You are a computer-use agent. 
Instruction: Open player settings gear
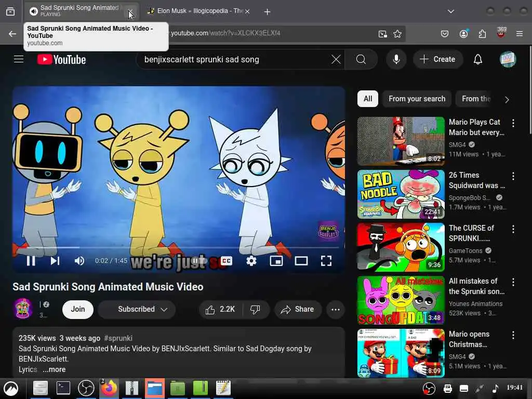(x=251, y=261)
